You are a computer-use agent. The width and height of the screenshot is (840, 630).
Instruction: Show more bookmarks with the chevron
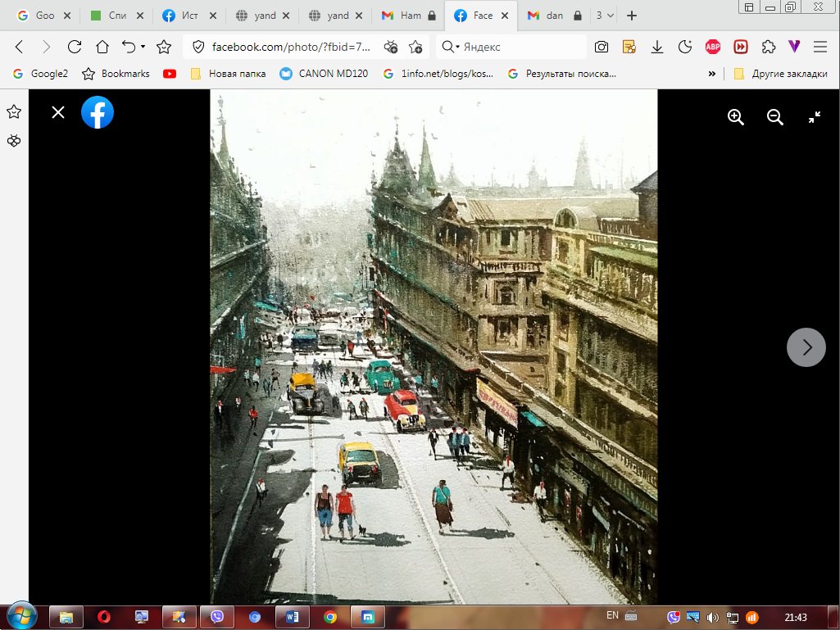(712, 74)
